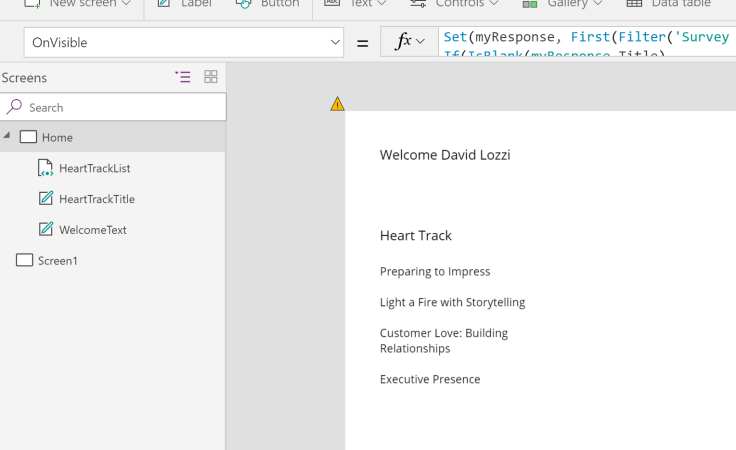Switch Screens panel to tree view
The height and width of the screenshot is (450, 736).
point(183,77)
